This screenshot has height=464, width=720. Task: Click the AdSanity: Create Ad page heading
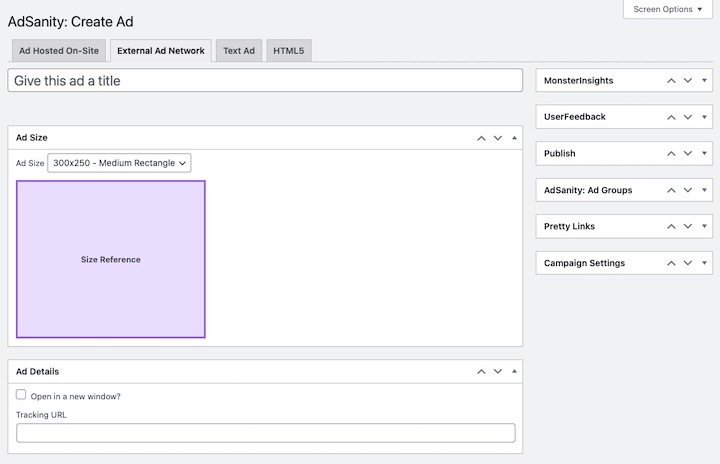(71, 22)
